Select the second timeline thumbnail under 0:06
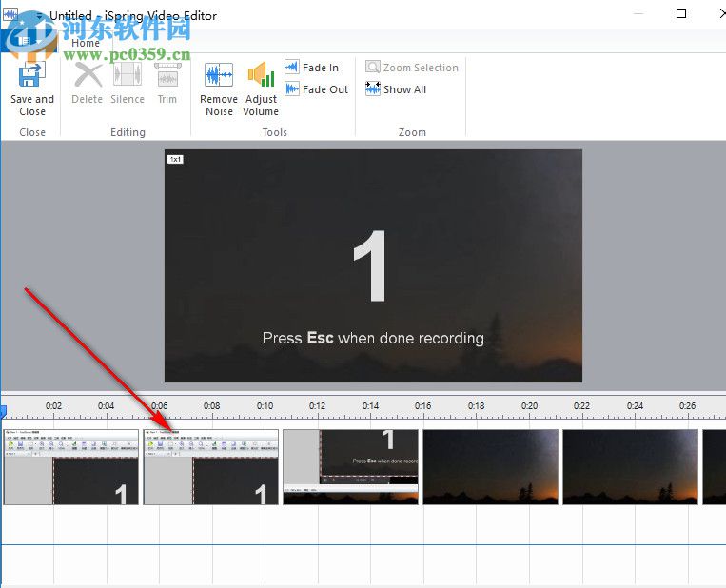This screenshot has width=726, height=588. pos(211,467)
